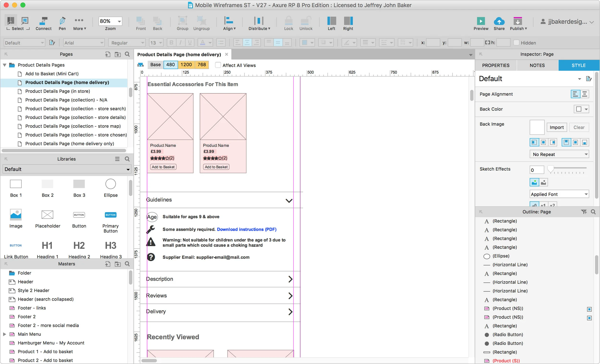Image resolution: width=600 pixels, height=364 pixels.
Task: Expand the Main Menu master
Action: click(4, 334)
